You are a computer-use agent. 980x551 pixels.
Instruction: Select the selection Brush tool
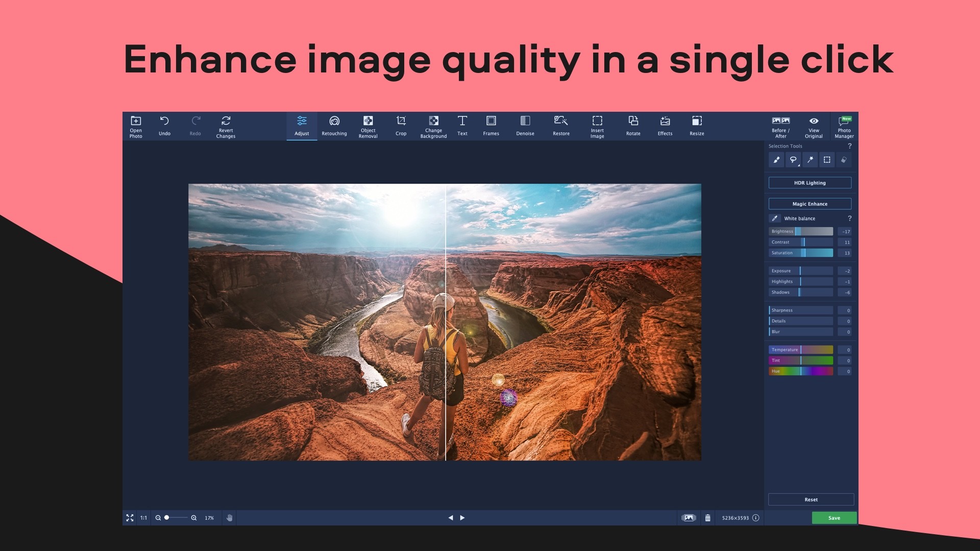776,159
